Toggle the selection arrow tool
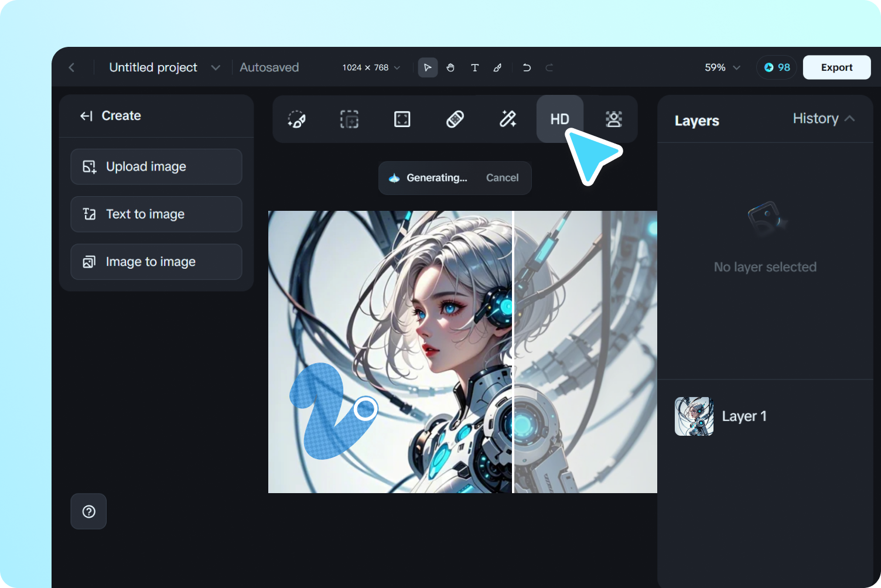881x588 pixels. (x=428, y=67)
